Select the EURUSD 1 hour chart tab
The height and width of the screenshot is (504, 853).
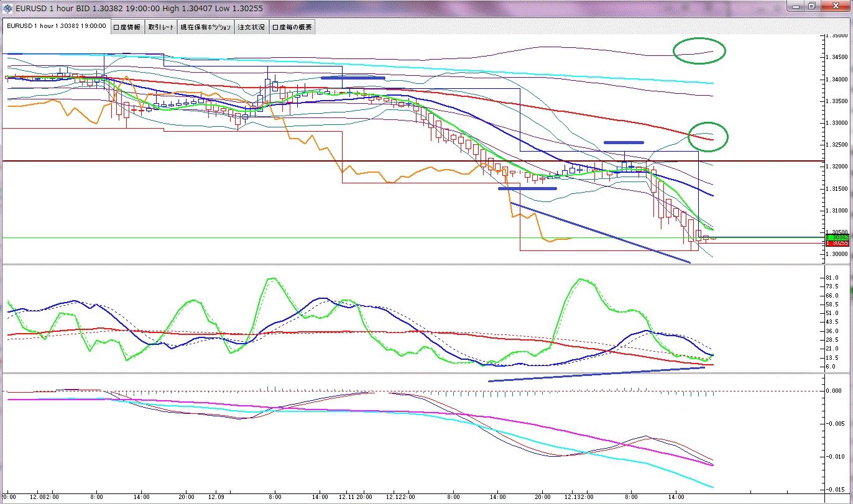click(56, 27)
